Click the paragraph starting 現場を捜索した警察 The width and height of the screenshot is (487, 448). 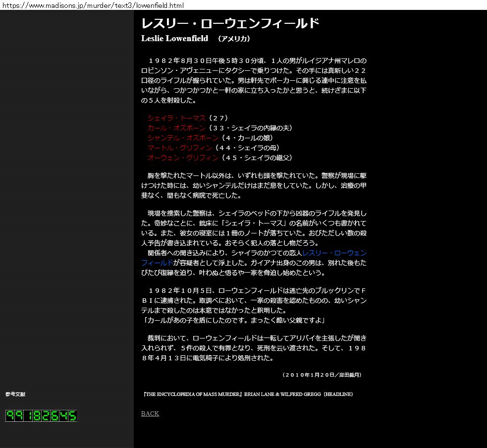coord(254,228)
